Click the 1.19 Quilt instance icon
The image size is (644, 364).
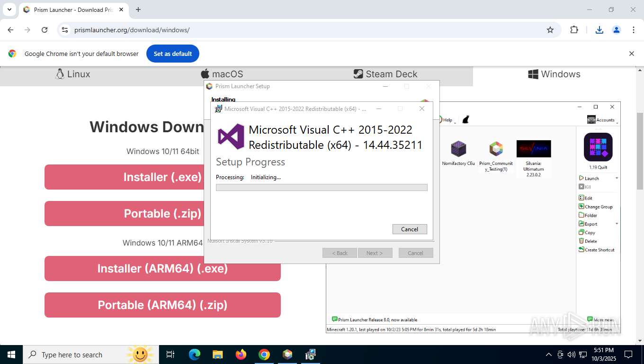coord(598,147)
